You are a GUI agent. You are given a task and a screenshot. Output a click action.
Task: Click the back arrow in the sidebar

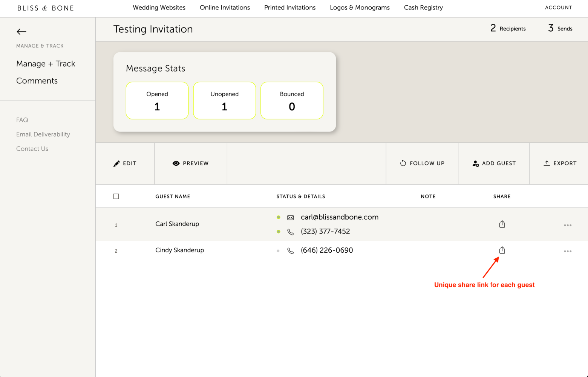(x=21, y=32)
